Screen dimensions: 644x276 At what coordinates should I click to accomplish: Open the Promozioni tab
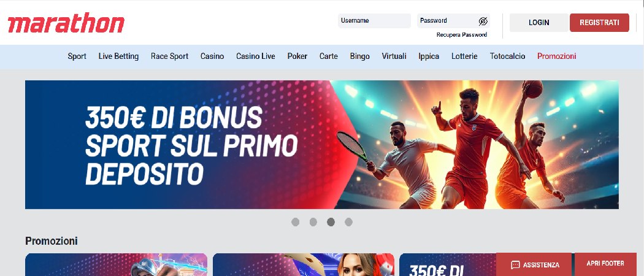coord(556,56)
